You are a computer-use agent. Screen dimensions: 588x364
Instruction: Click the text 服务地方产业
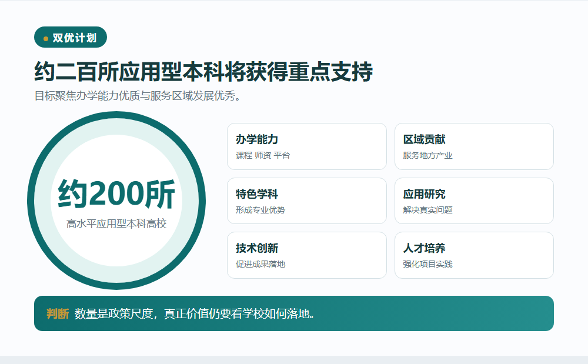427,155
